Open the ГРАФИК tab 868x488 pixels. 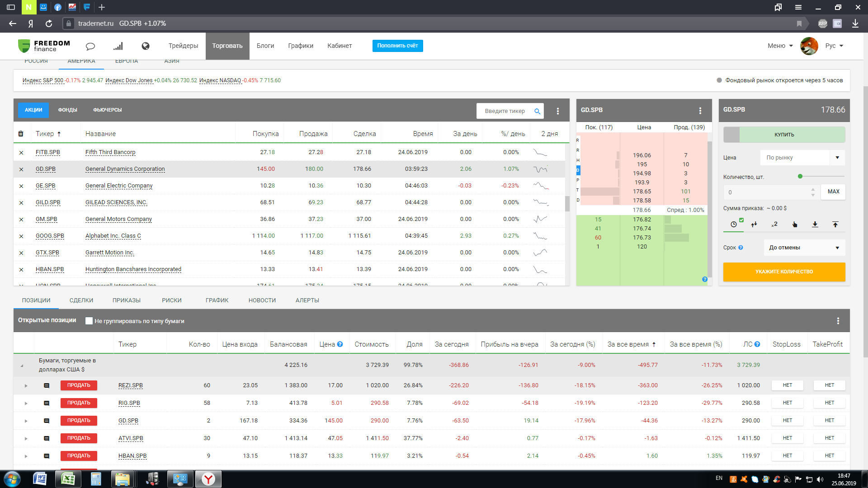(217, 300)
